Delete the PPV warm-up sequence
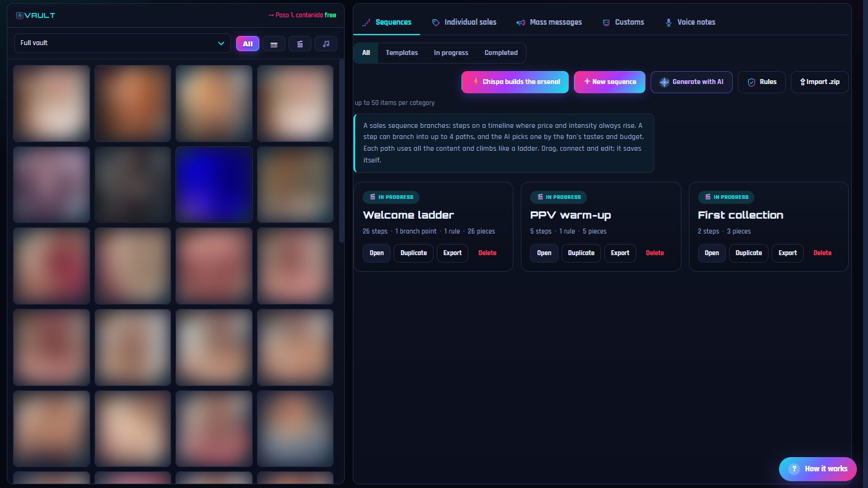868x488 pixels. point(655,253)
